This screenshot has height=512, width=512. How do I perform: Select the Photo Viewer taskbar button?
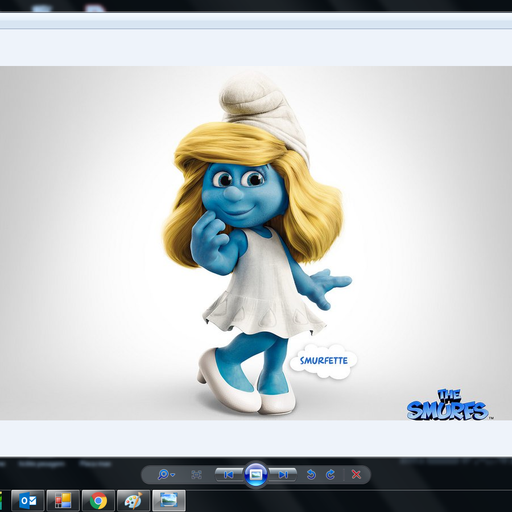click(169, 501)
